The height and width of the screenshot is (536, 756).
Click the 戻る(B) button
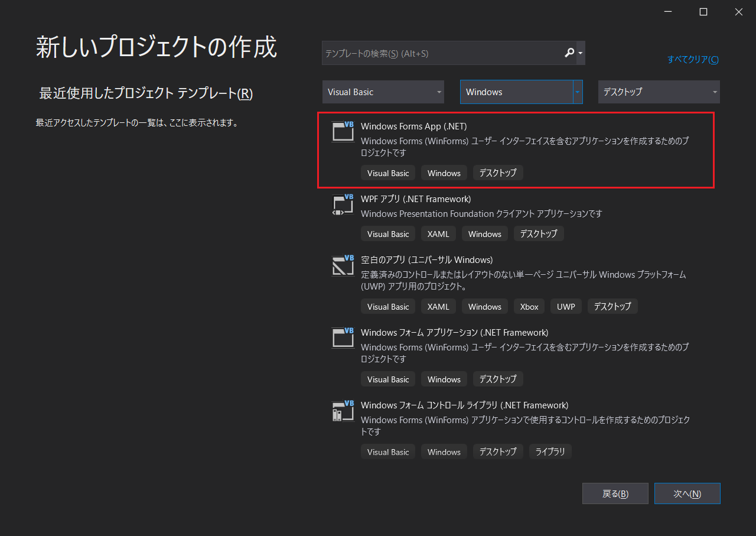tap(615, 493)
